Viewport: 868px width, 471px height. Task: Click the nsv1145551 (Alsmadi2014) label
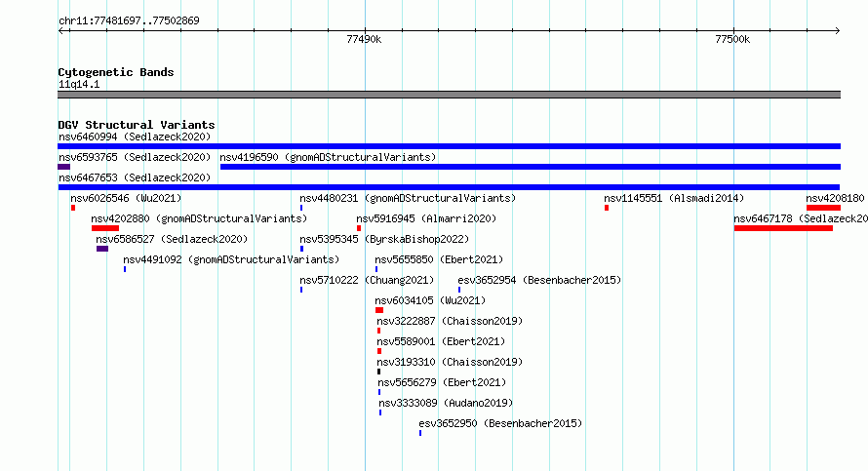tap(674, 198)
